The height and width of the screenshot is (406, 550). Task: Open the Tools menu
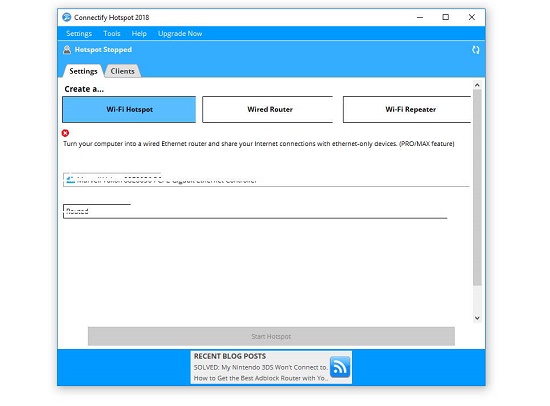click(112, 34)
